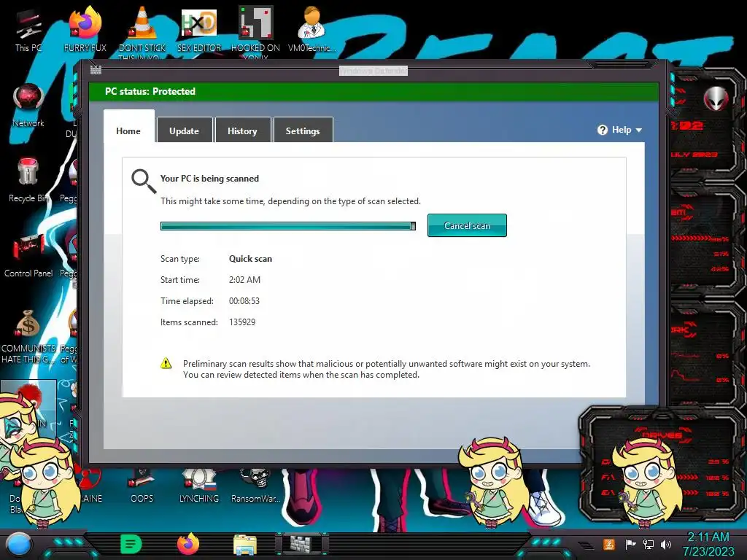This screenshot has height=560, width=747.
Task: Click the magnifying glass scan icon
Action: 144,181
